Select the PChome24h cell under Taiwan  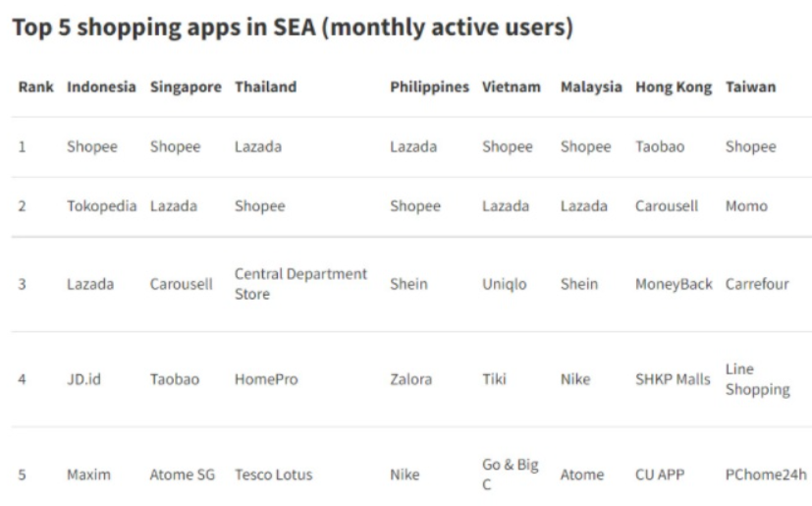(x=766, y=475)
